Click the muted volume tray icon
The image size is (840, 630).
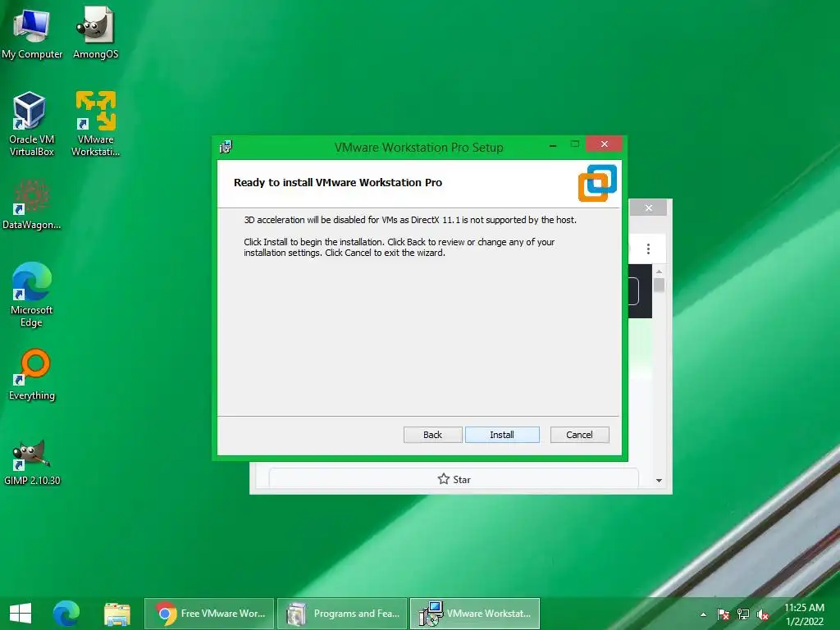tap(763, 614)
